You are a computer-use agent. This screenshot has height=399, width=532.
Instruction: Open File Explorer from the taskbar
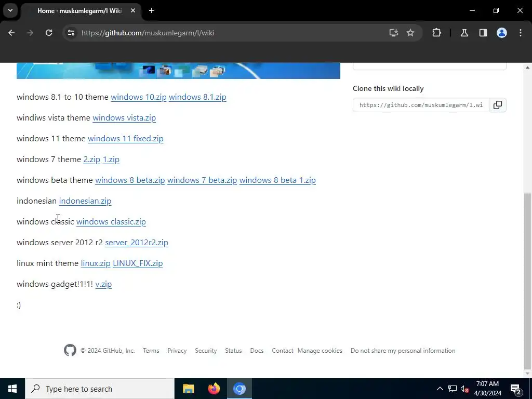click(x=188, y=389)
